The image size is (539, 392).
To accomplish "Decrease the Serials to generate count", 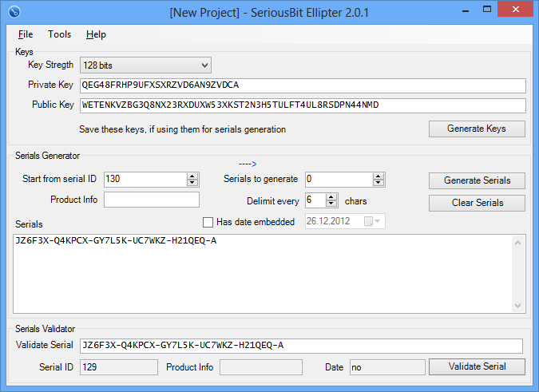I will coord(378,183).
